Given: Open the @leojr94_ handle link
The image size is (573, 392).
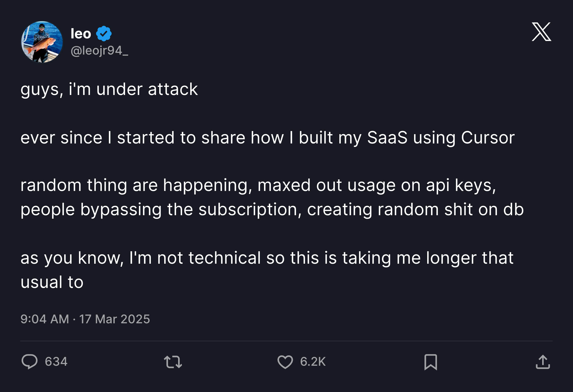Looking at the screenshot, I should click(99, 51).
